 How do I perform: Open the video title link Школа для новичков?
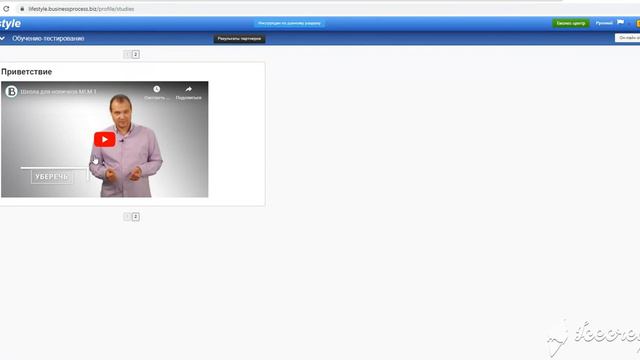[58, 91]
